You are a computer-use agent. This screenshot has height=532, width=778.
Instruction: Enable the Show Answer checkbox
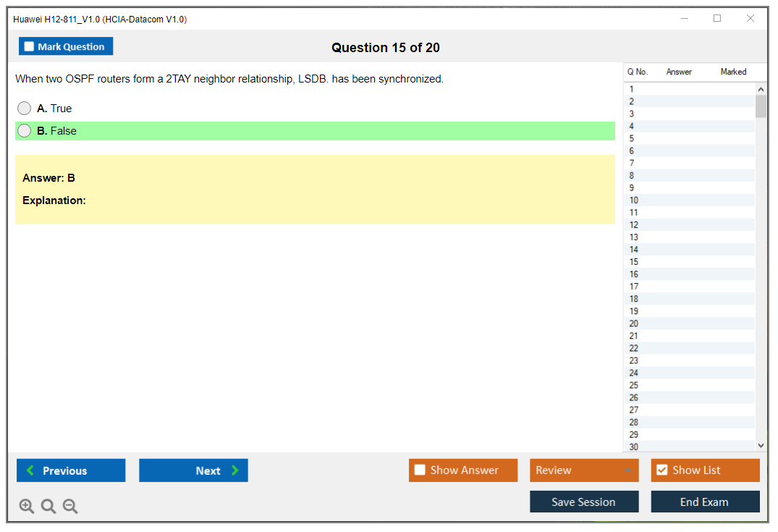pyautogui.click(x=420, y=470)
